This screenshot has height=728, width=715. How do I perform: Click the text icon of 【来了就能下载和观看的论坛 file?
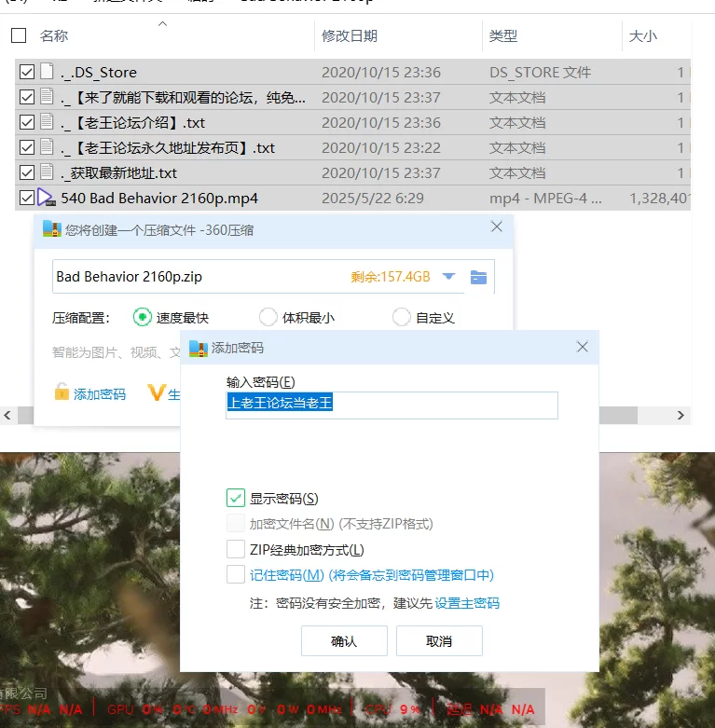[x=47, y=96]
